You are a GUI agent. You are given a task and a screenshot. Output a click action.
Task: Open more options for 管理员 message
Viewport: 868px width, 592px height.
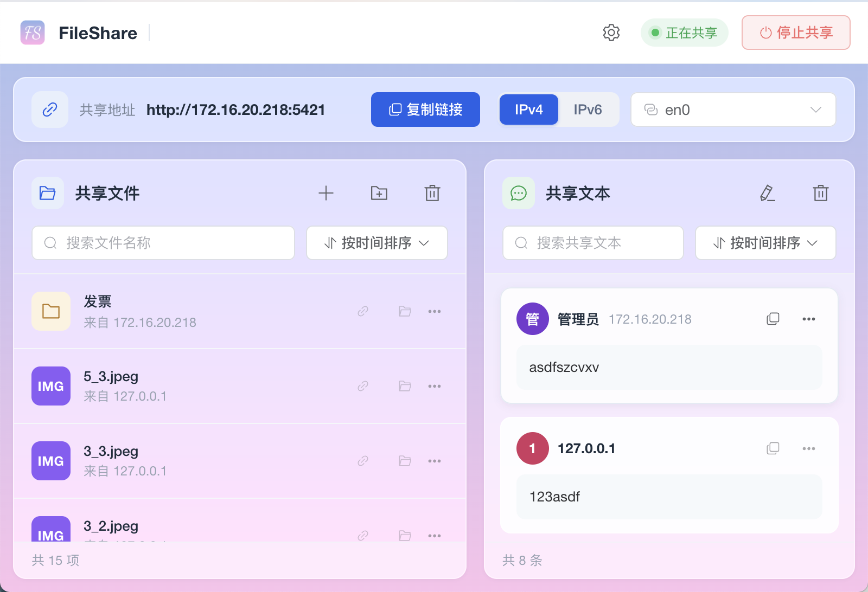tap(809, 319)
